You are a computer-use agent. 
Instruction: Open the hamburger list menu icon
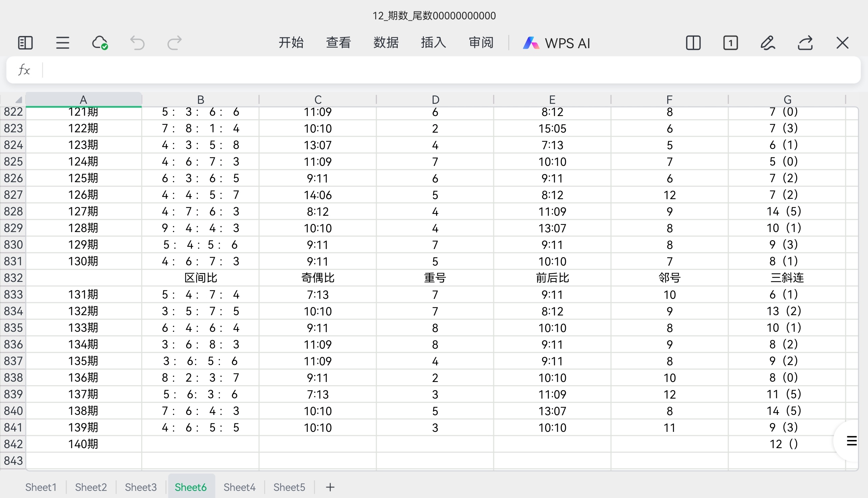click(63, 43)
